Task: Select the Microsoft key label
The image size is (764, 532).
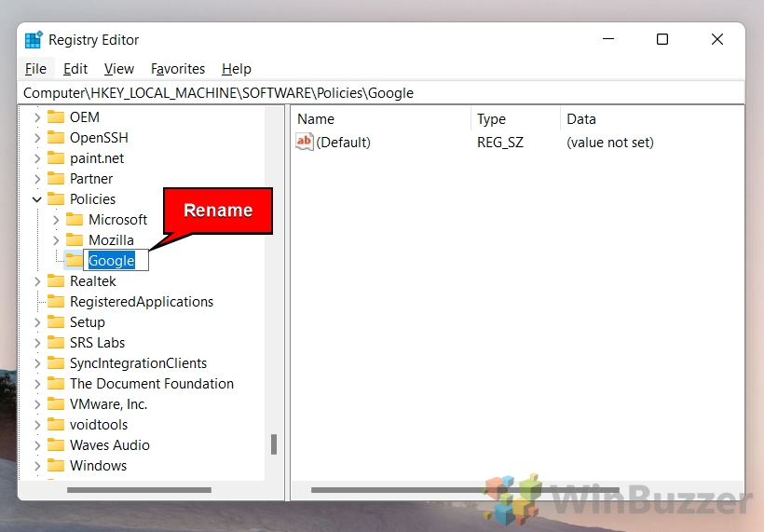Action: click(x=118, y=220)
